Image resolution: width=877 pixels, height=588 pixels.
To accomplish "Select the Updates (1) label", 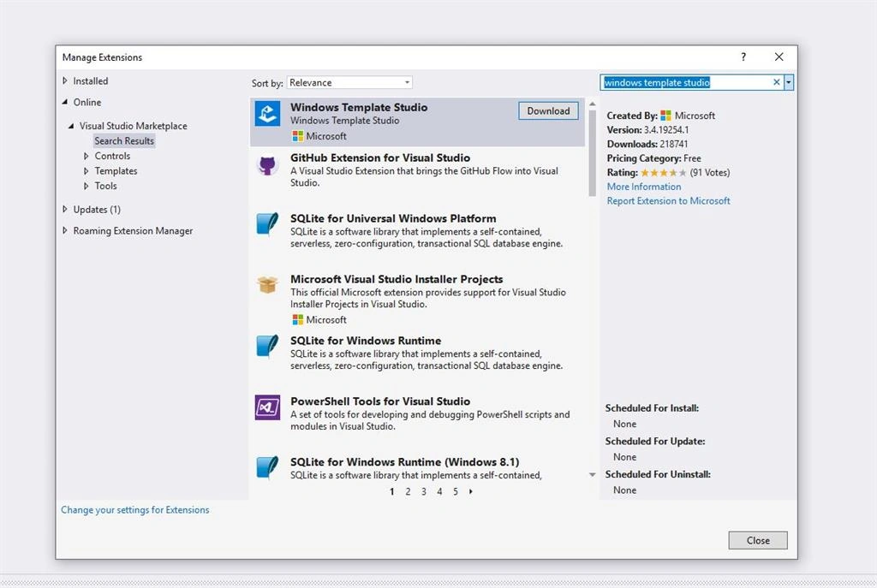I will 97,210.
